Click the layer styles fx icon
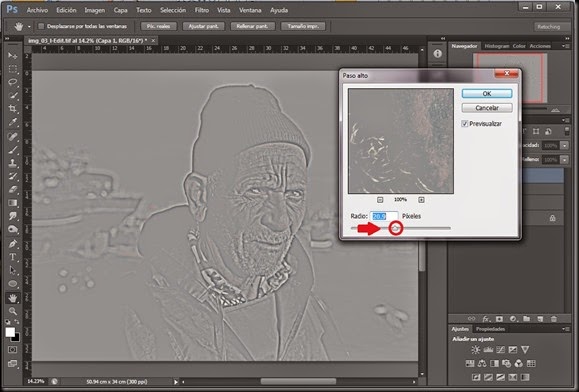 [486, 319]
